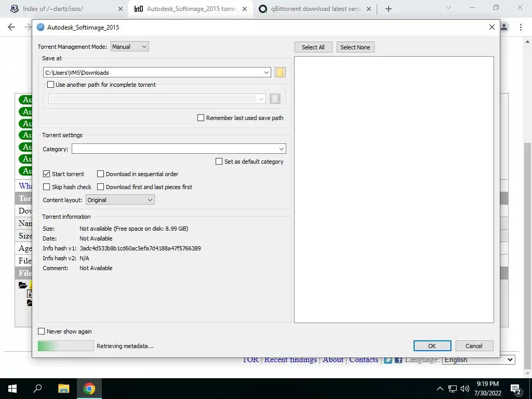Enable Download first and last pieces first
Viewport: 532px width, 399px height.
tap(100, 187)
